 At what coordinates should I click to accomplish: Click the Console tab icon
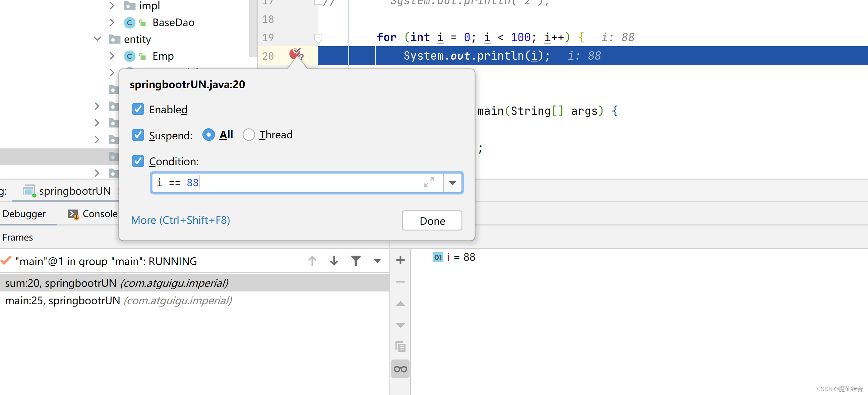pos(73,214)
